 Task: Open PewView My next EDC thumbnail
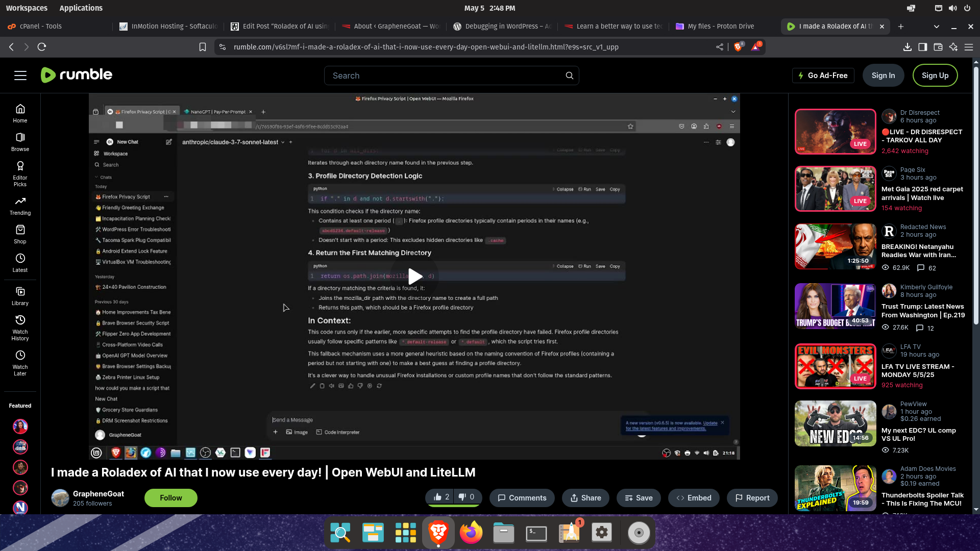tap(836, 423)
